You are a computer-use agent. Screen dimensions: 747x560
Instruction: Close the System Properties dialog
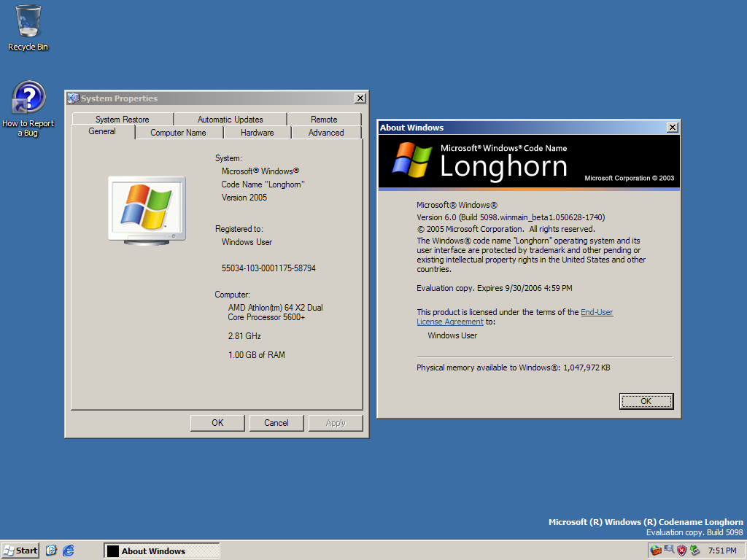click(x=360, y=98)
